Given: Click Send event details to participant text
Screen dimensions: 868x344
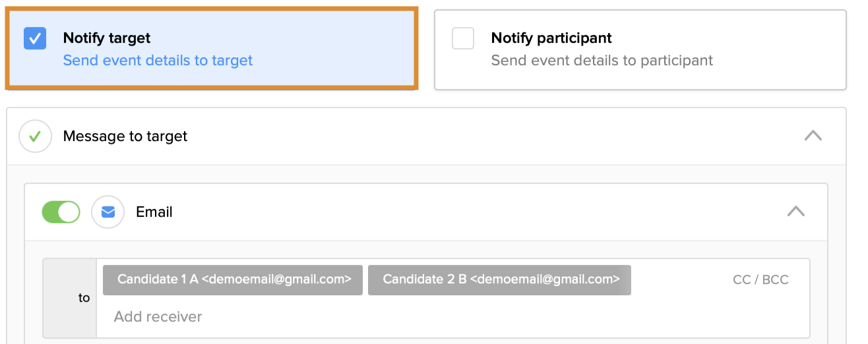Looking at the screenshot, I should pos(602,61).
